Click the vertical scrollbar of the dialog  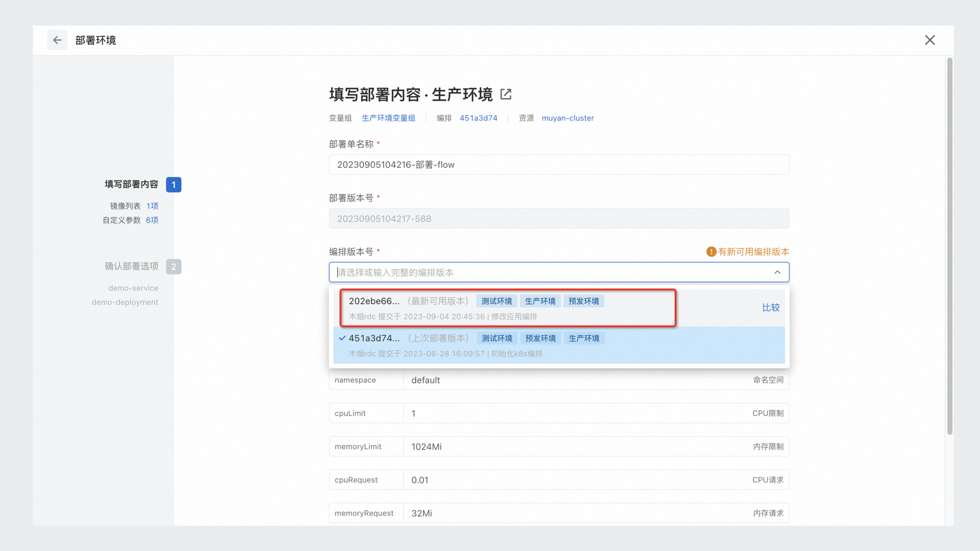[x=950, y=246]
